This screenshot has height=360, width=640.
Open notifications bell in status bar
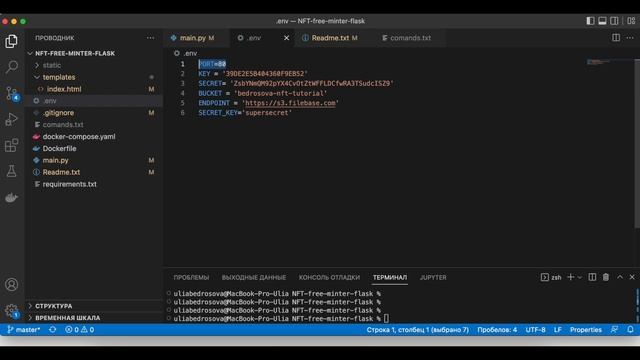(630, 329)
